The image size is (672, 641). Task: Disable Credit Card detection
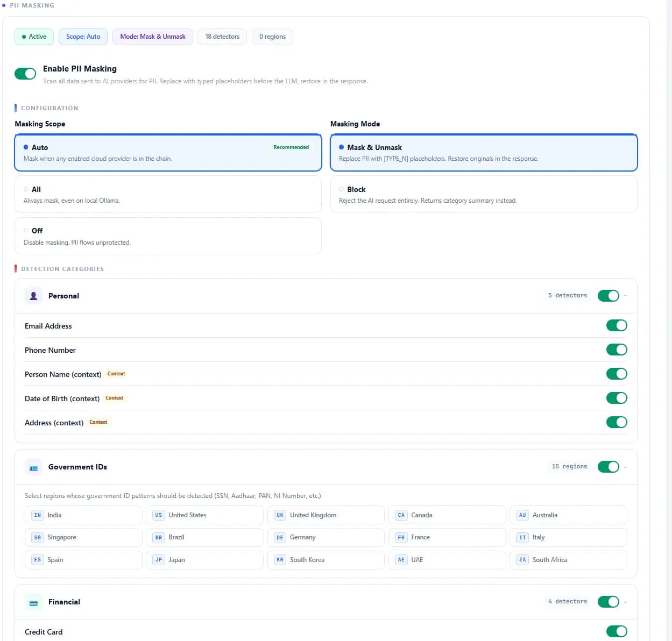click(617, 631)
